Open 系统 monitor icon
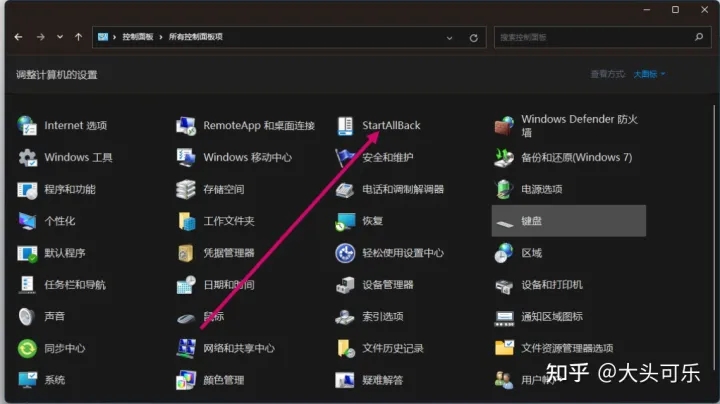 pos(27,380)
